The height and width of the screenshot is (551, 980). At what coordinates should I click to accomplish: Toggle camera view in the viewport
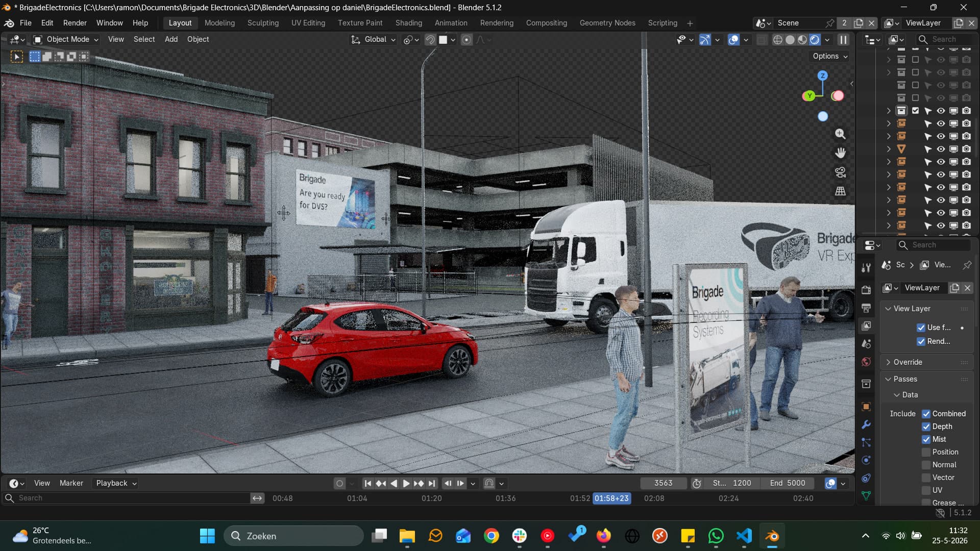(x=840, y=172)
